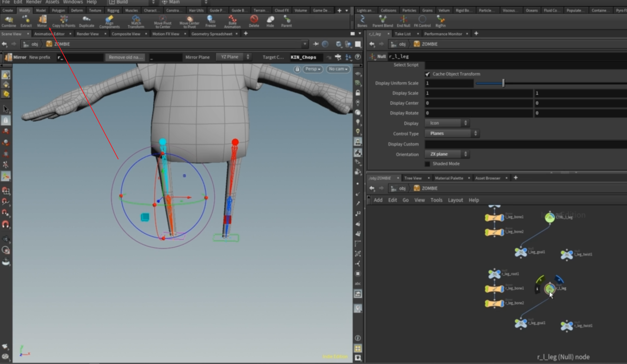Click the r_leg_bone1 node

(494, 289)
